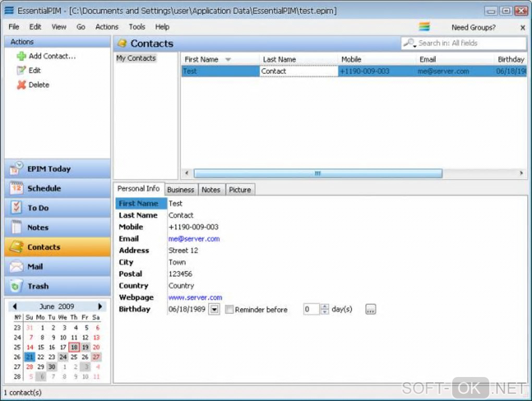Click the Need Groups? link
Image resolution: width=532 pixels, height=401 pixels.
click(473, 28)
